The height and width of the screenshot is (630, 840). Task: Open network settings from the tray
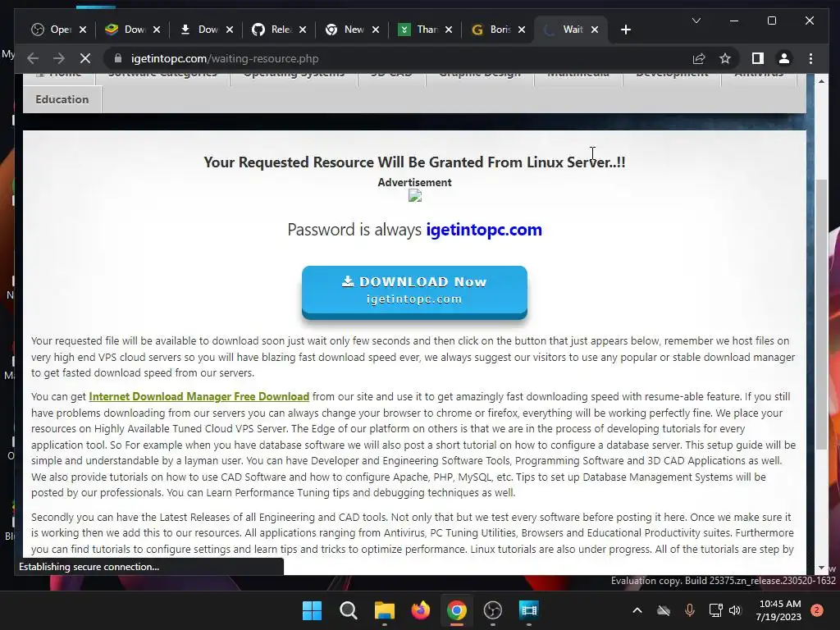click(715, 610)
